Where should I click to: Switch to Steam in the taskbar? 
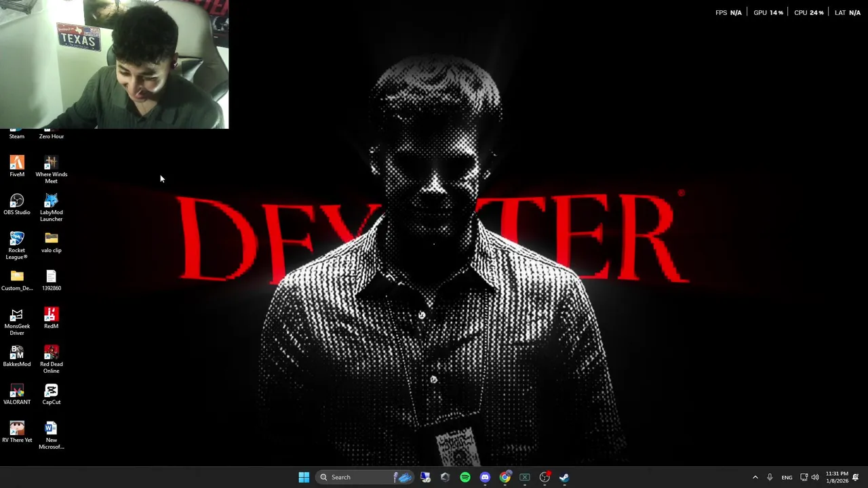pos(564,477)
